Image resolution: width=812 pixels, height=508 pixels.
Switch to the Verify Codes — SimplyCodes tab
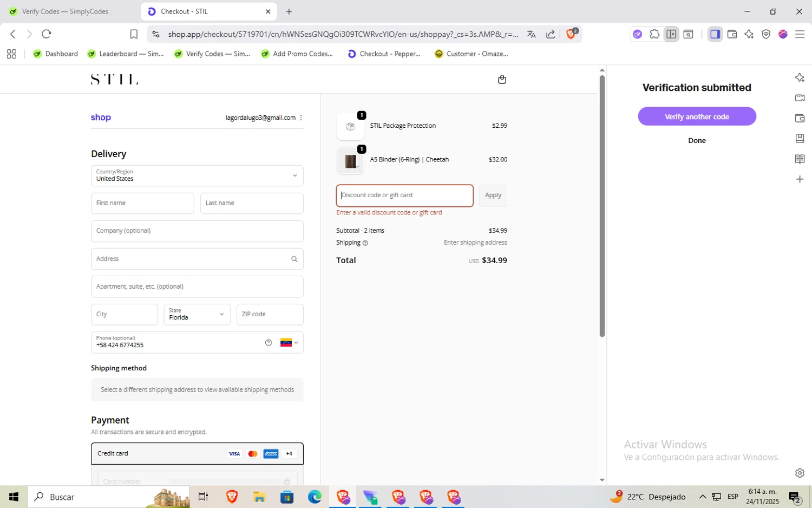[66, 11]
